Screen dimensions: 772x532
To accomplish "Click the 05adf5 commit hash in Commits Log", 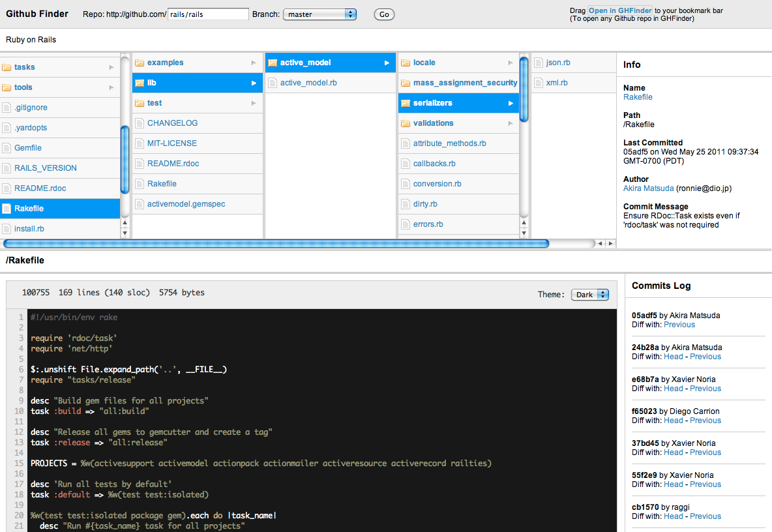I will coord(644,316).
